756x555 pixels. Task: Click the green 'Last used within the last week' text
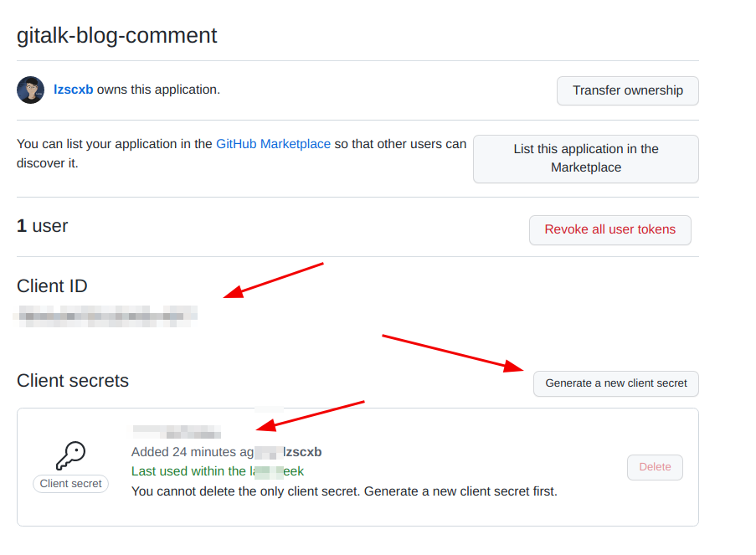coord(217,471)
